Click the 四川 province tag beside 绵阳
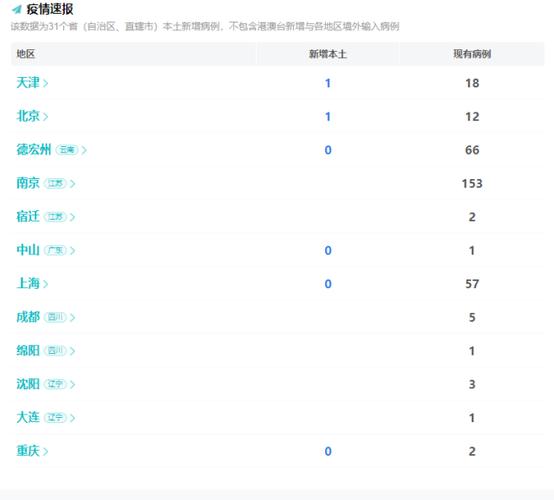554x500 pixels. [55, 351]
